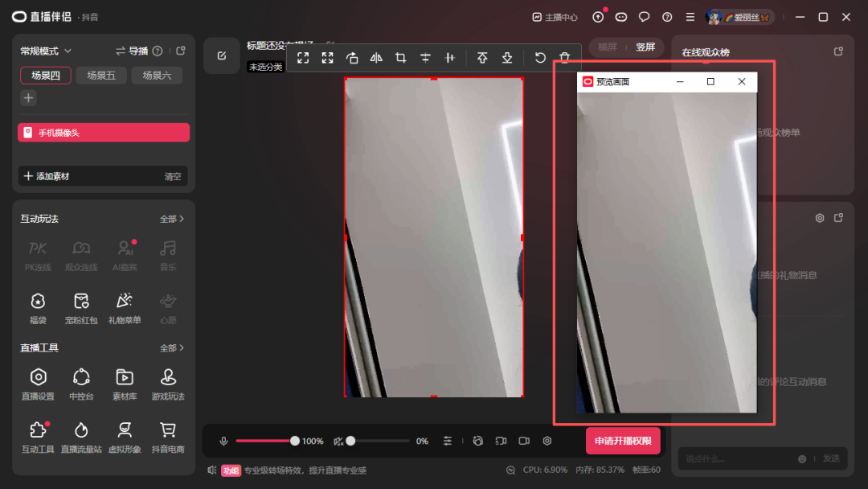868x489 pixels.
Task: Expand 全部 next to 直播工具
Action: coord(172,348)
